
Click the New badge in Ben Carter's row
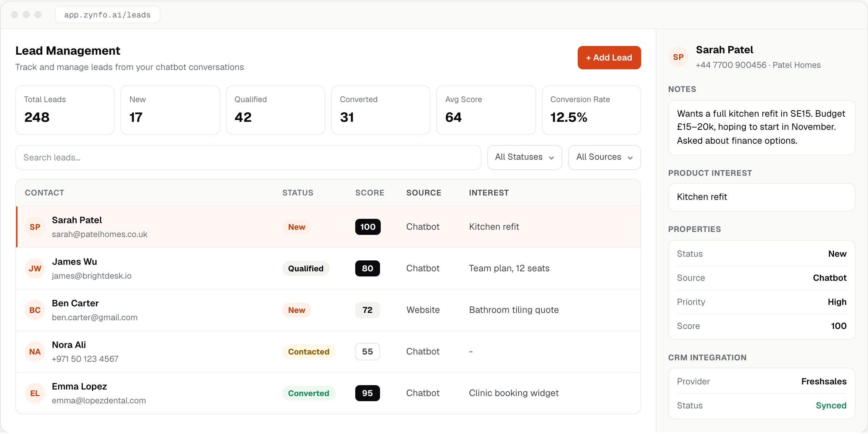[x=297, y=310]
